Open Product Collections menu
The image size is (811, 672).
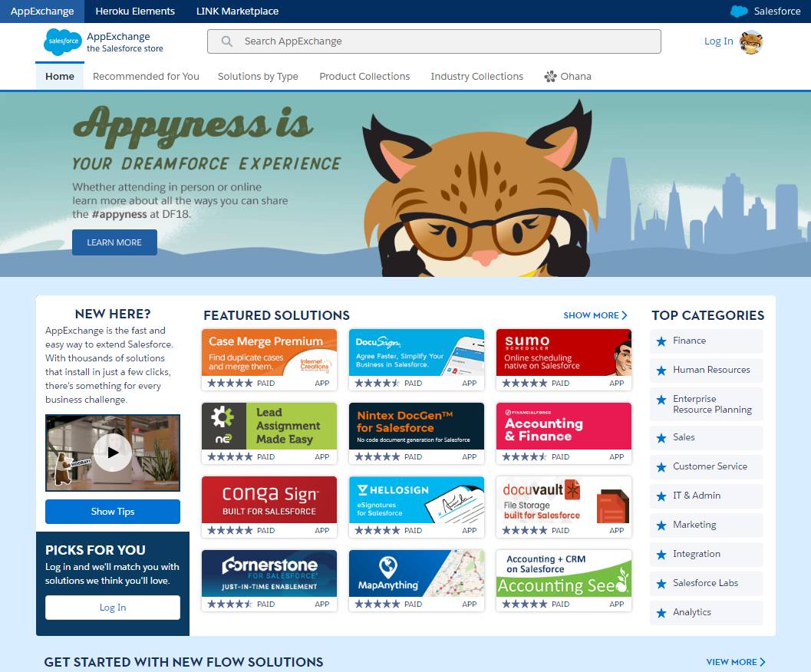click(x=364, y=76)
